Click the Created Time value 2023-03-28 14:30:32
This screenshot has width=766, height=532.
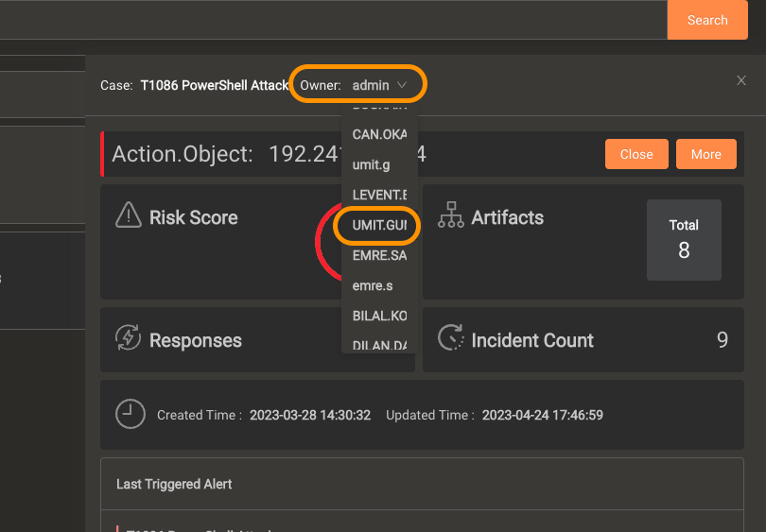click(310, 416)
